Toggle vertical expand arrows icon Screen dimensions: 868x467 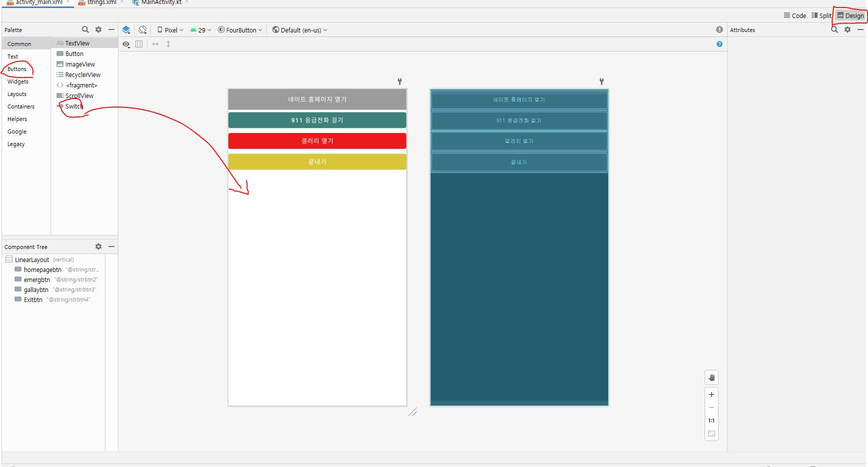(x=168, y=44)
